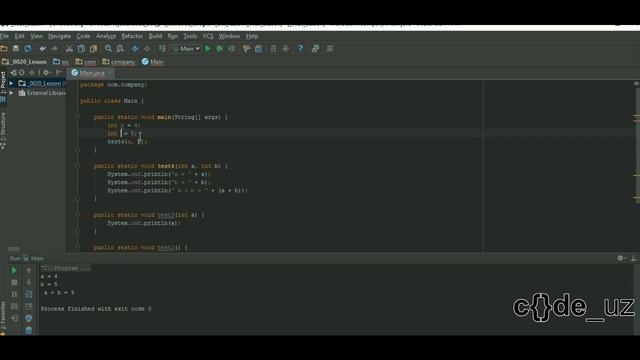Click the navigate Back arrow icon

tap(135, 49)
